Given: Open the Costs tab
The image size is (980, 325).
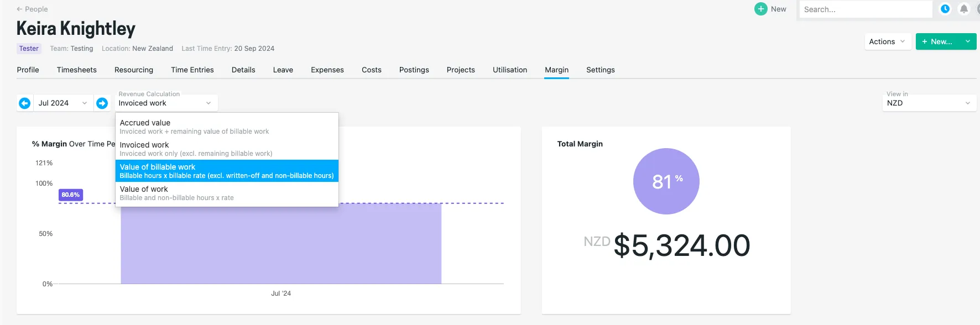Looking at the screenshot, I should tap(372, 70).
